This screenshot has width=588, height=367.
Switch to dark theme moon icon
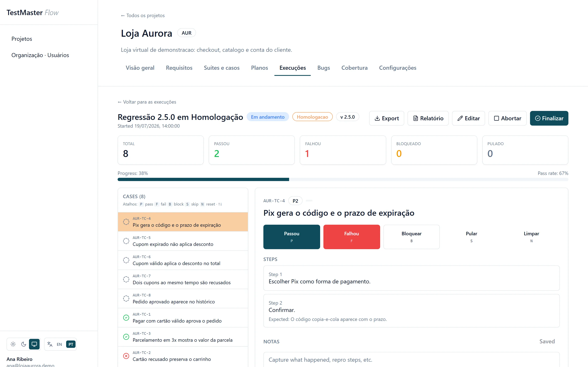tap(23, 344)
